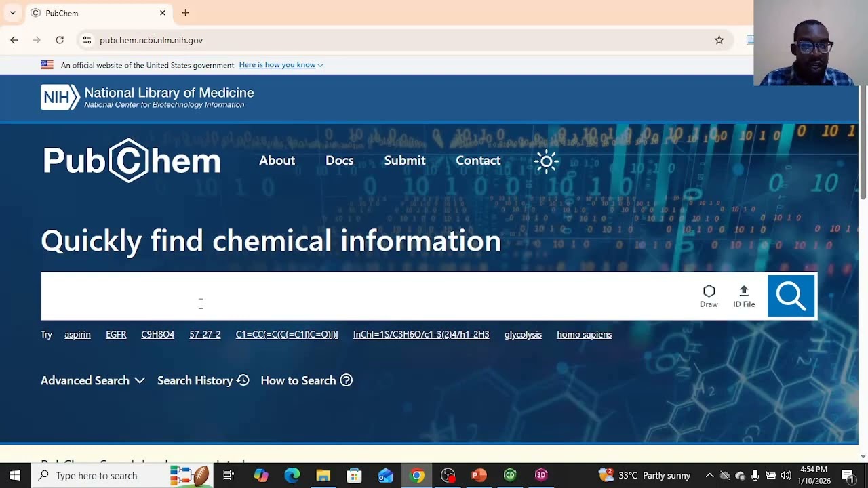Open the Windows Start menu
The image size is (868, 488).
pyautogui.click(x=15, y=476)
